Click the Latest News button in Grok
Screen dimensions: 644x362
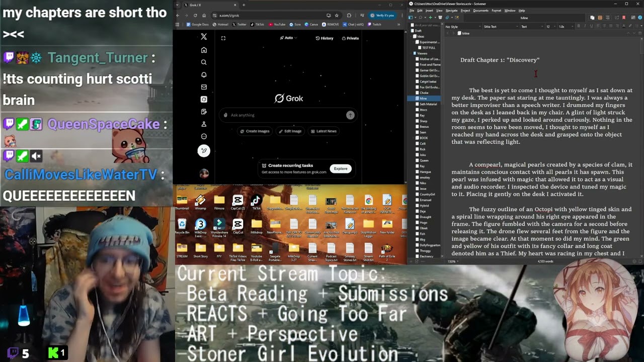(x=324, y=131)
